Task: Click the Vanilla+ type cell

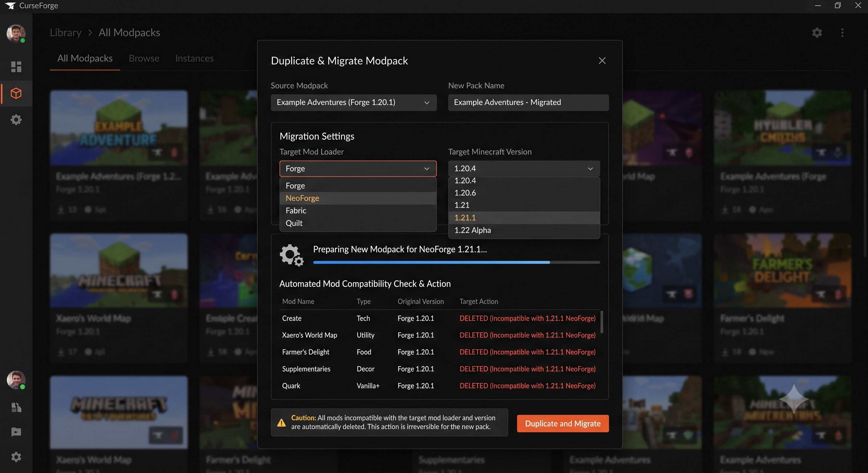Action: [368, 386]
